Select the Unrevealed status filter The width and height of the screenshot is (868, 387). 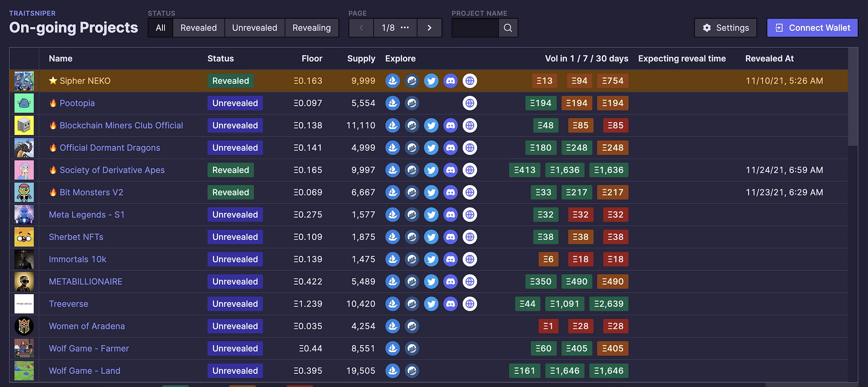(255, 28)
